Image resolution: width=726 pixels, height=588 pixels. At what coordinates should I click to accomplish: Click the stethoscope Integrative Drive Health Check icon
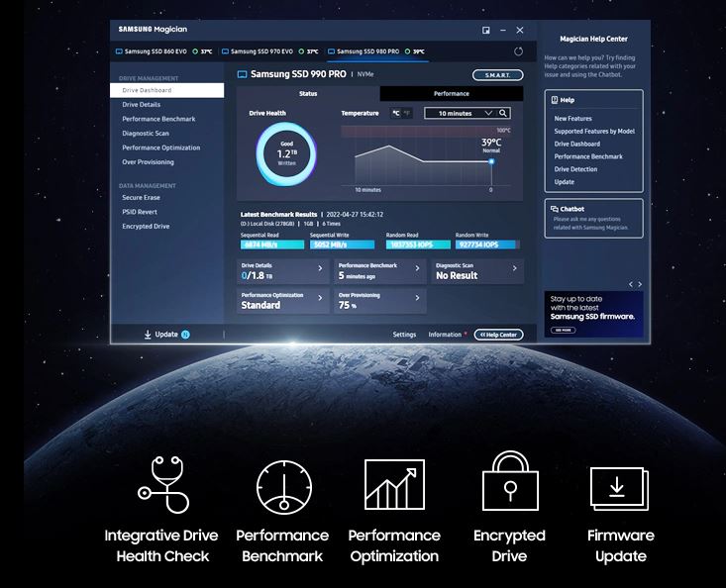[163, 484]
